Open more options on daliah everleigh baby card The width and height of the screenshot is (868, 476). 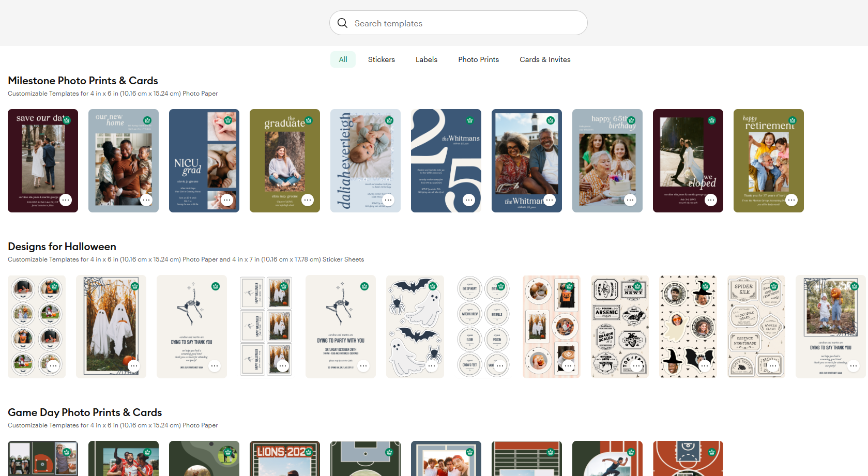(x=388, y=200)
